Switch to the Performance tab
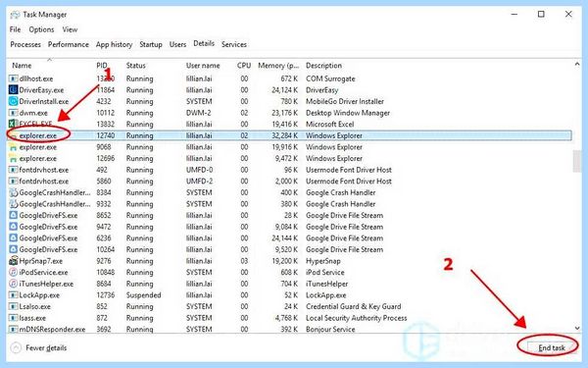 [69, 44]
